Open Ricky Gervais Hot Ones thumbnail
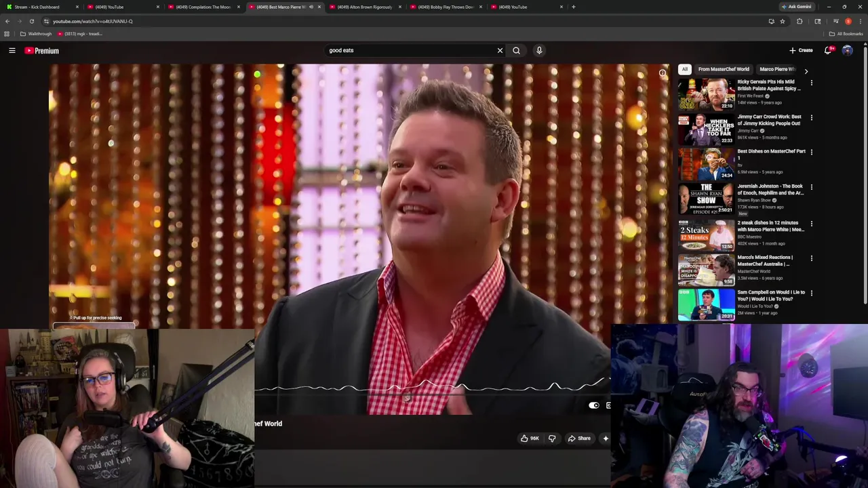Screen dimensions: 868x488 [x=706, y=94]
